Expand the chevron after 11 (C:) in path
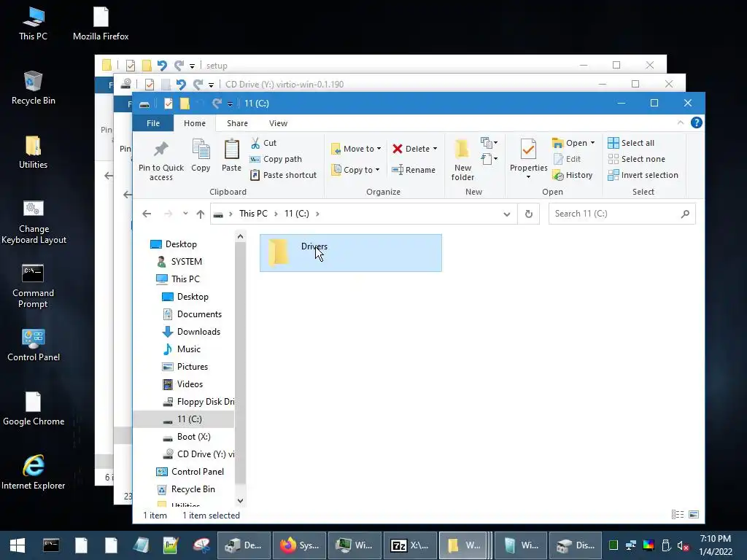747x560 pixels. [317, 214]
